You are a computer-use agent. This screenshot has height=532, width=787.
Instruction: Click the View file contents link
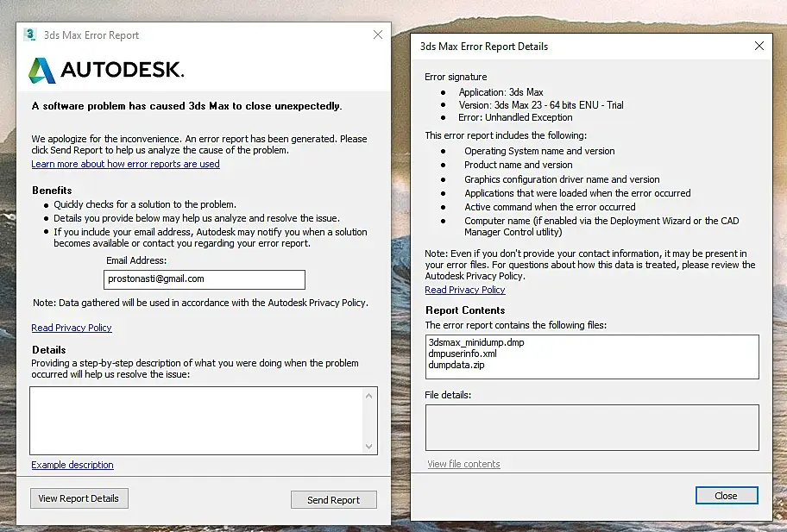[x=463, y=464]
